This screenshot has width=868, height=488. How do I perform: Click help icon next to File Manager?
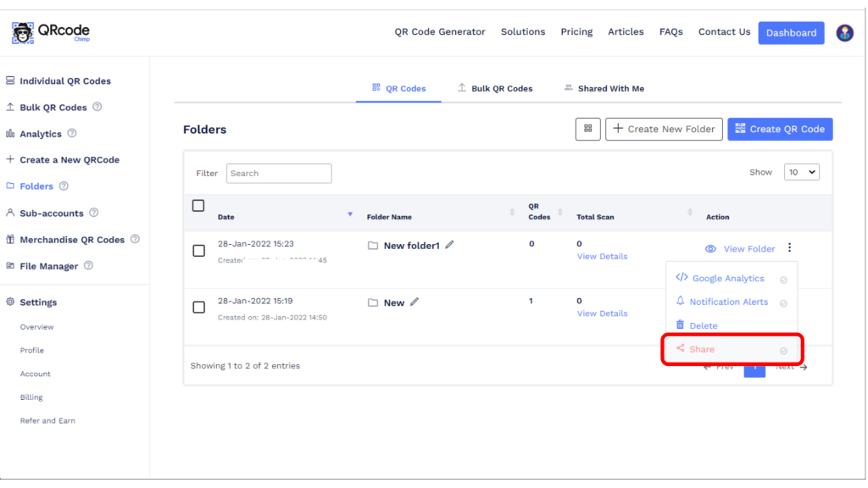coord(88,265)
